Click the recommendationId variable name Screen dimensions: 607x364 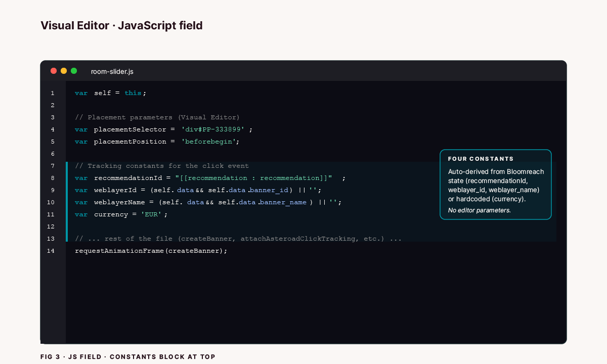point(128,178)
